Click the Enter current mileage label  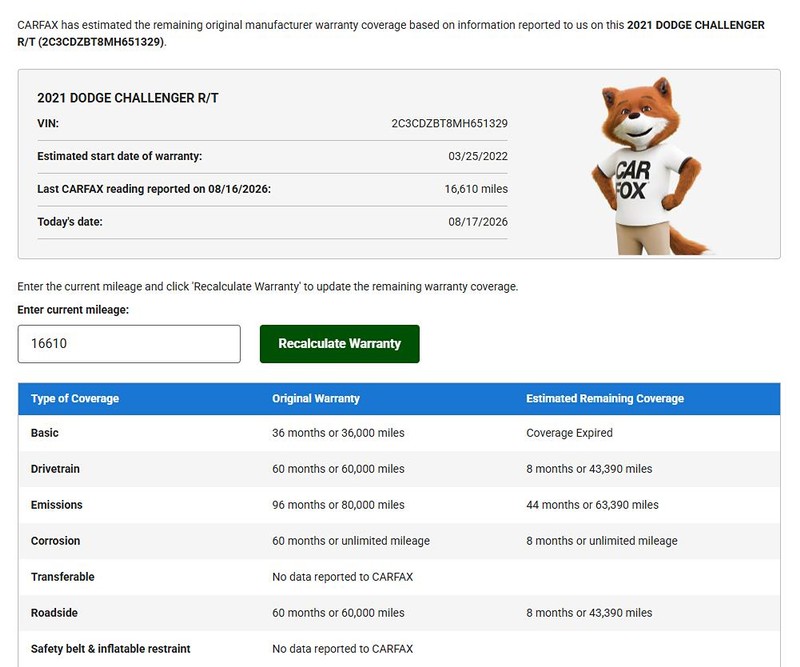pyautogui.click(x=73, y=310)
